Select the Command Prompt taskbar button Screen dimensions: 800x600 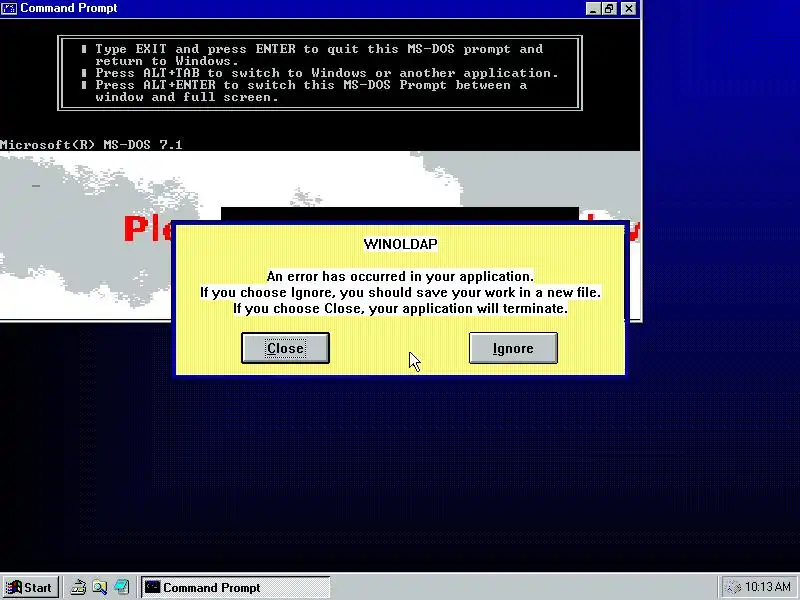(x=236, y=588)
